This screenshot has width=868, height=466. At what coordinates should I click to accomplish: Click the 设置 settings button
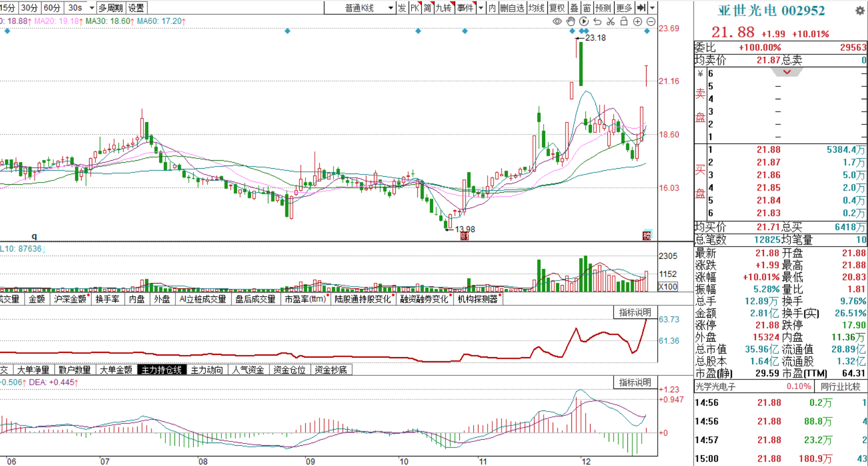pyautogui.click(x=137, y=7)
